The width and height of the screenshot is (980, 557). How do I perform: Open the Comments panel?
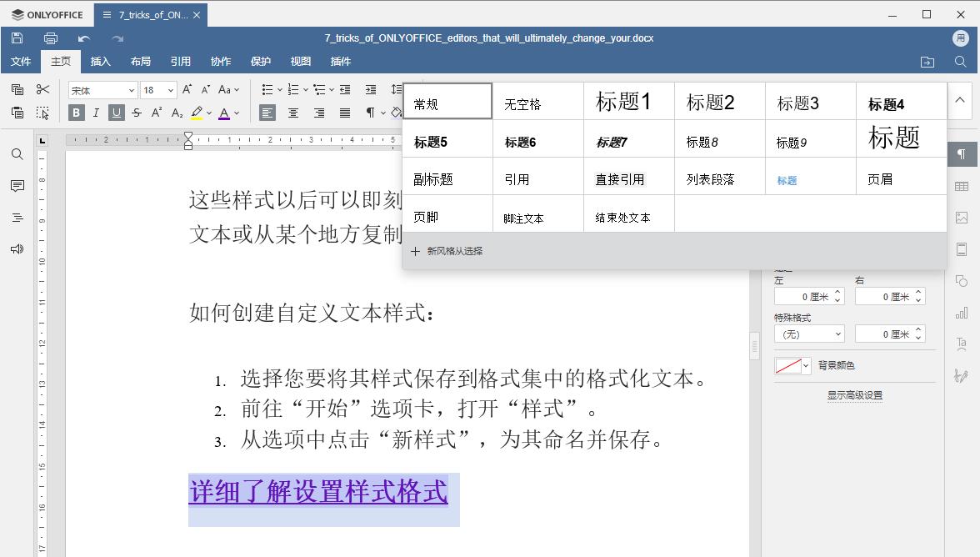[17, 186]
